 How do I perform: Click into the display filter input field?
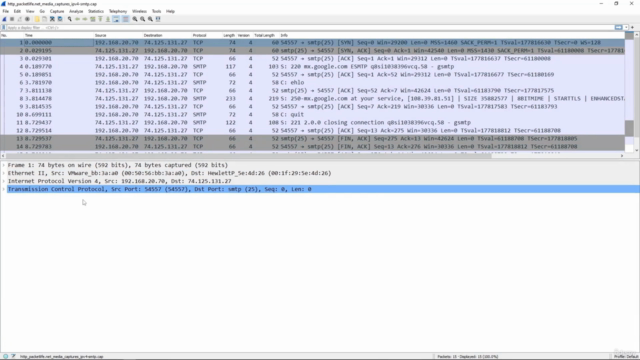click(310, 27)
